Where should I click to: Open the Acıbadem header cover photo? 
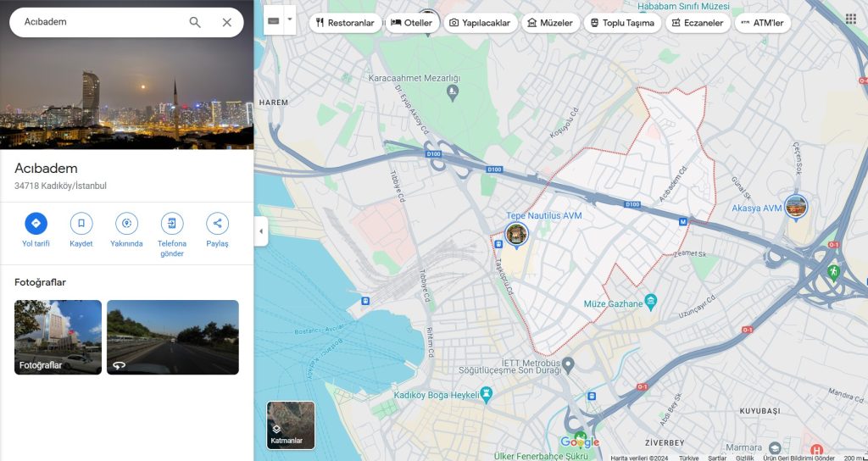pos(127,93)
